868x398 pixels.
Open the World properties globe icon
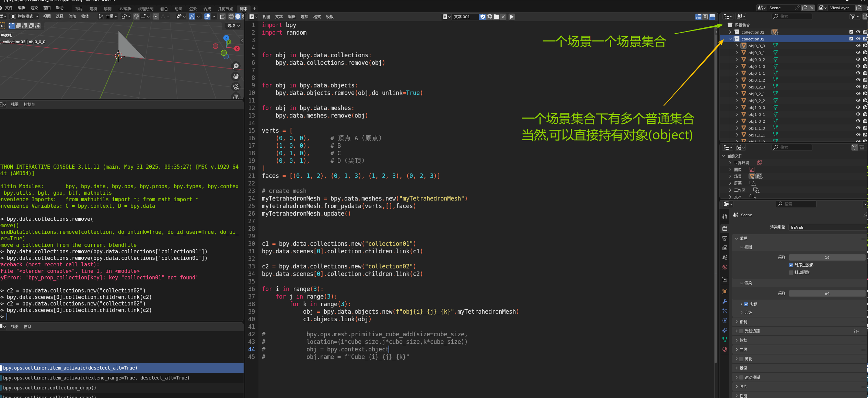(x=725, y=267)
